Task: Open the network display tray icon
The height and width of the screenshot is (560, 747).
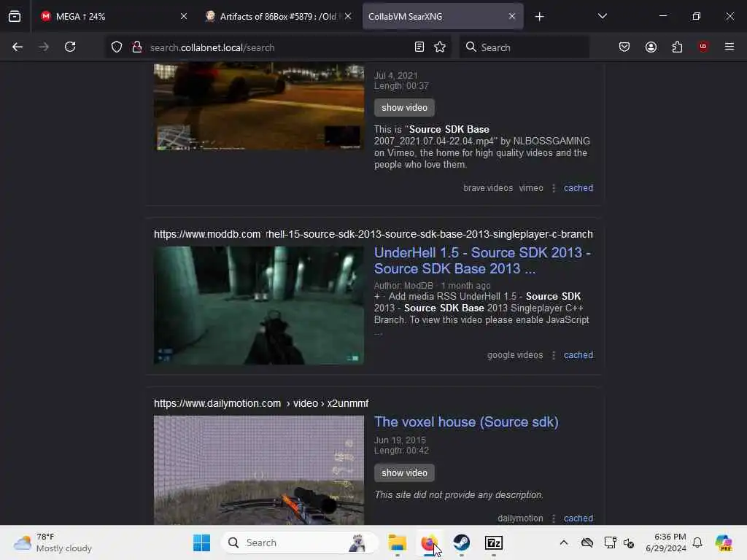Action: [610, 542]
